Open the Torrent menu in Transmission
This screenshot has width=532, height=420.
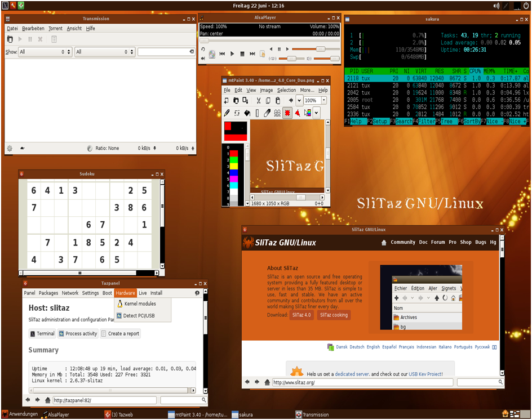tap(55, 28)
